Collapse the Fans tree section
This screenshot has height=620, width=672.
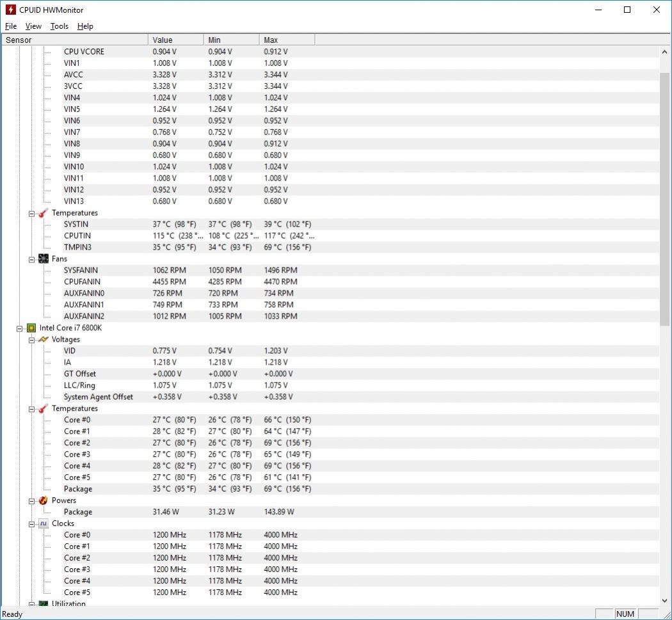tap(31, 260)
